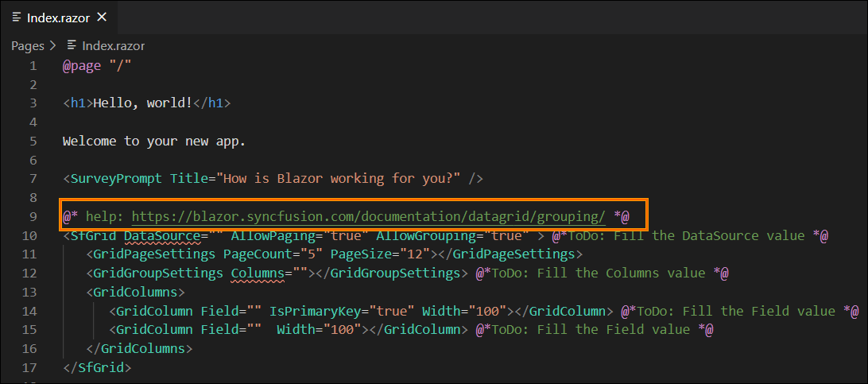Click the Hello, world! heading text
The image size is (868, 384).
142,103
